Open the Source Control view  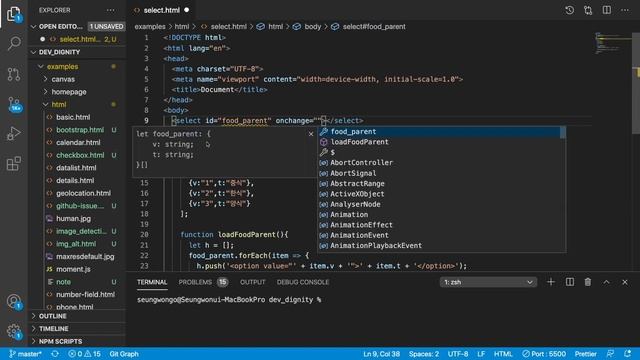14,74
